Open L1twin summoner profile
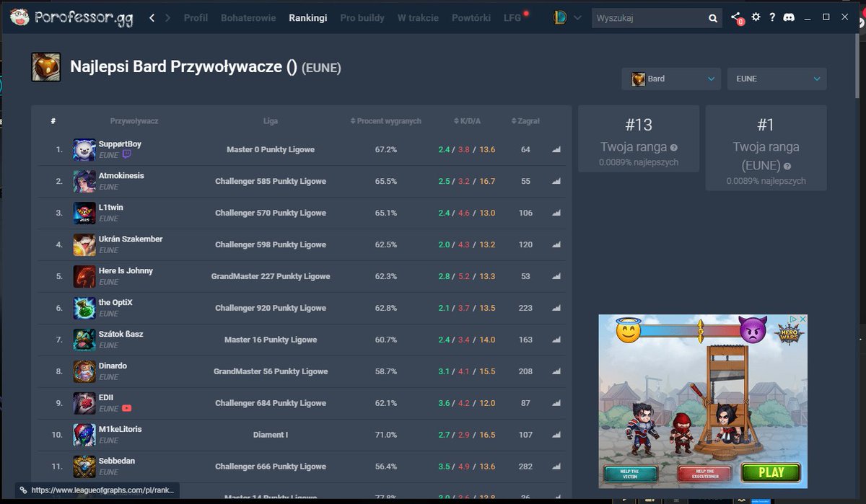866x504 pixels. coord(111,208)
